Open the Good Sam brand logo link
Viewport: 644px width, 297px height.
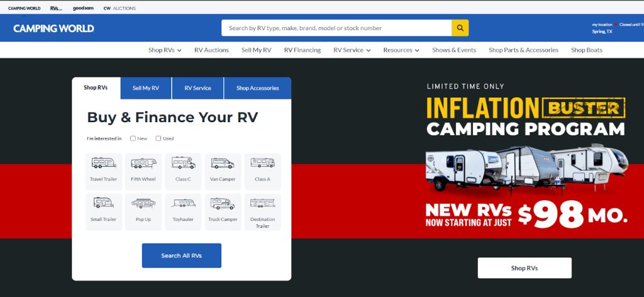click(x=83, y=8)
